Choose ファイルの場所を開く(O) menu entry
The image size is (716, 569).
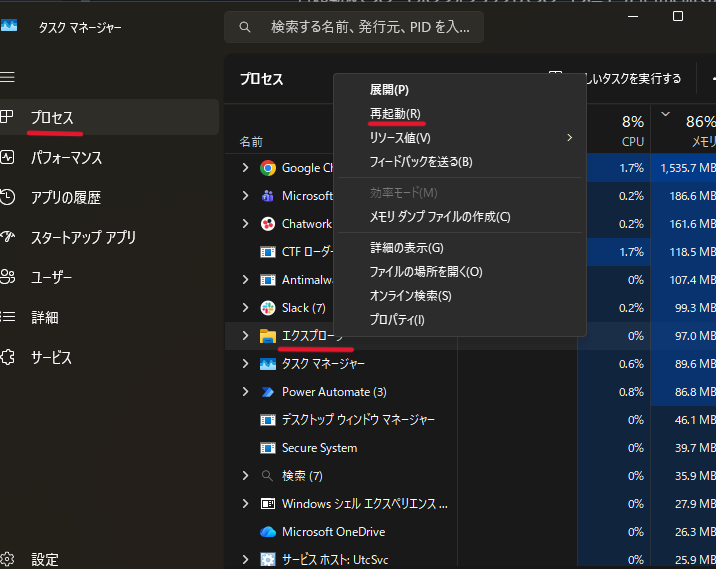coord(460,272)
